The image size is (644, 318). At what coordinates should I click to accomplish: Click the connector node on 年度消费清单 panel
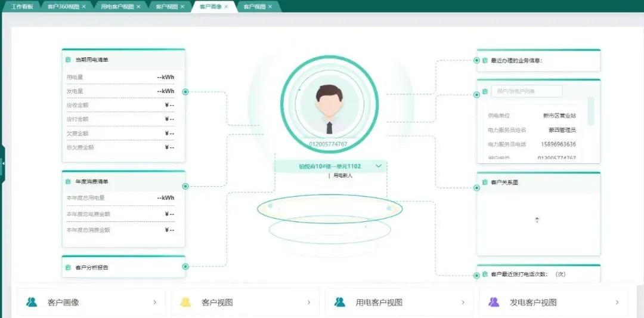tap(185, 186)
